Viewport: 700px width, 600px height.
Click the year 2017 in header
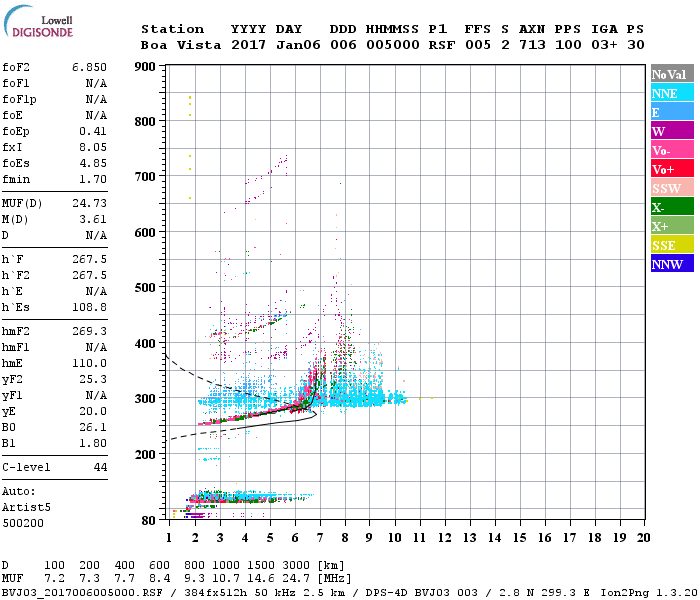[x=248, y=45]
